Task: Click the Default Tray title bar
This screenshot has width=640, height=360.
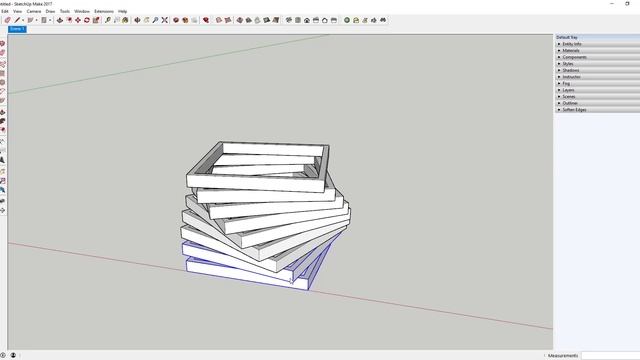Action: (597, 37)
